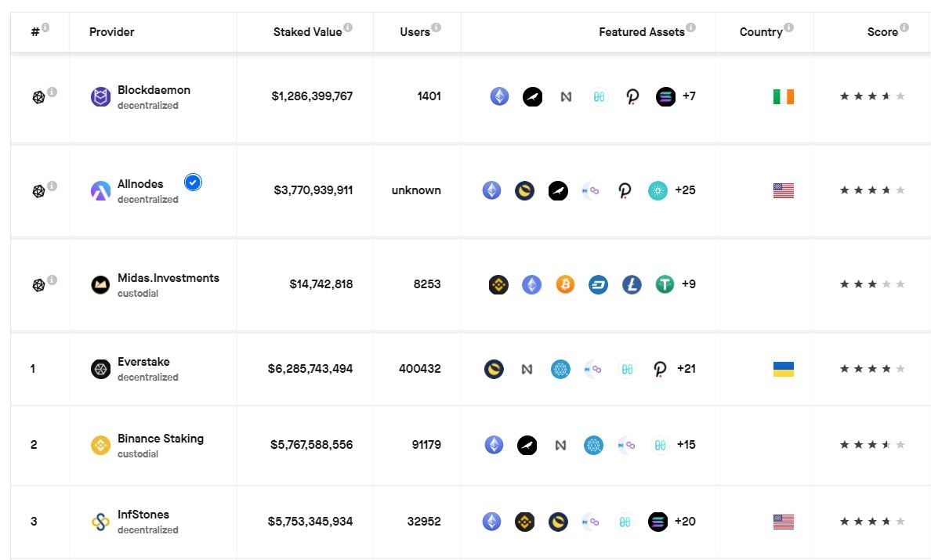The width and height of the screenshot is (931, 560).
Task: Click teal asset icon in Allnodes row
Action: (x=657, y=190)
